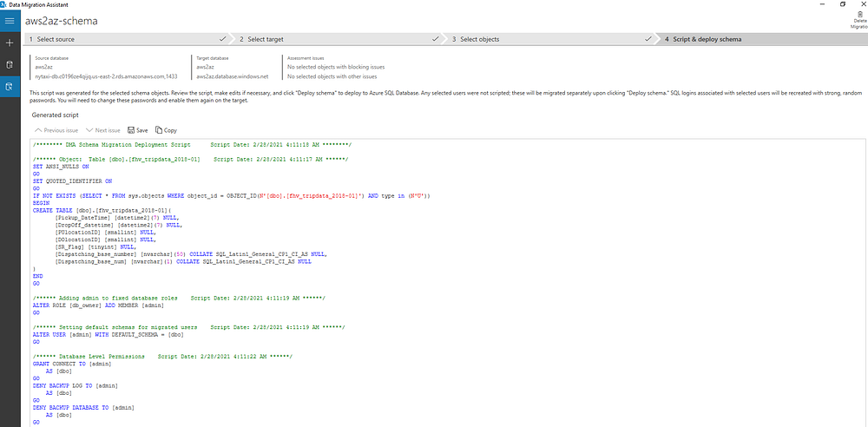Click the Delete Migration trash icon
This screenshot has height=427, width=868.
click(x=859, y=15)
